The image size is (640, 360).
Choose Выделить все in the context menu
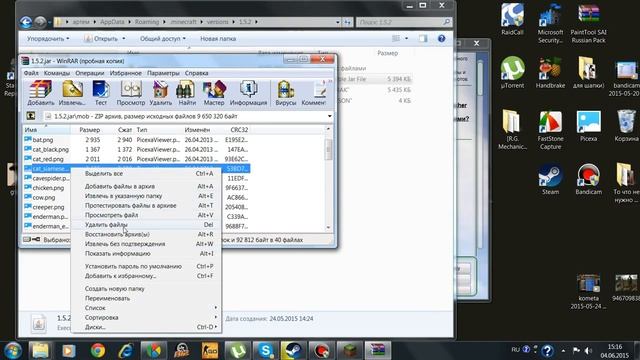(146, 173)
